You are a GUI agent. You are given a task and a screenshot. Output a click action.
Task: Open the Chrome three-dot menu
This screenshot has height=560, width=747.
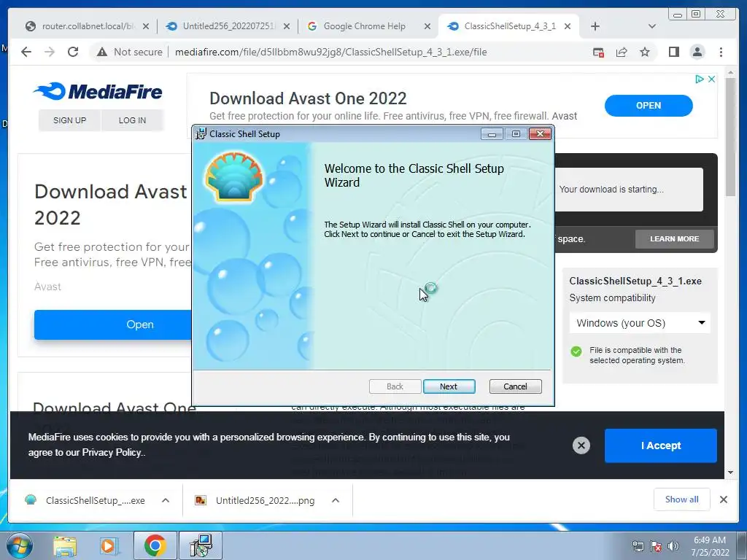(721, 52)
